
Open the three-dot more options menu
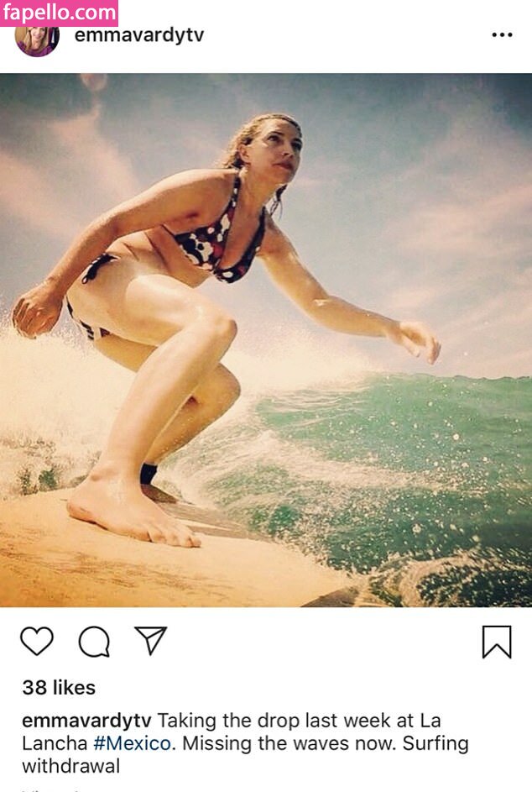click(502, 34)
